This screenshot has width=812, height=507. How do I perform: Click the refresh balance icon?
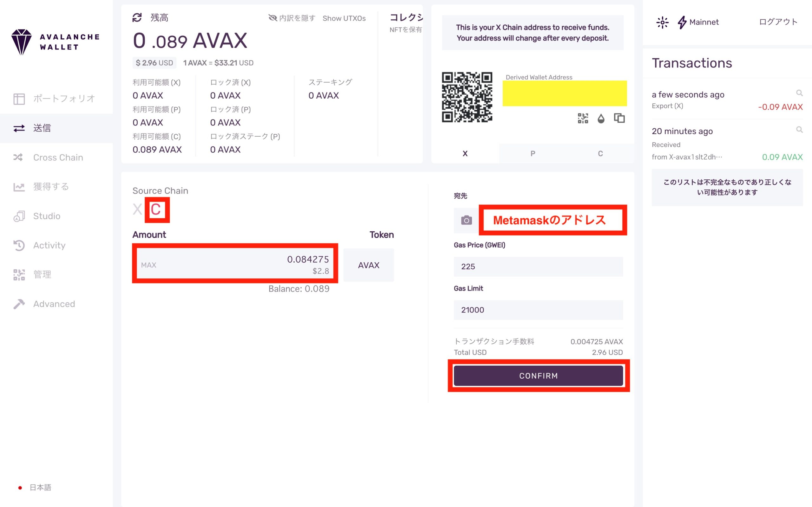(x=137, y=17)
